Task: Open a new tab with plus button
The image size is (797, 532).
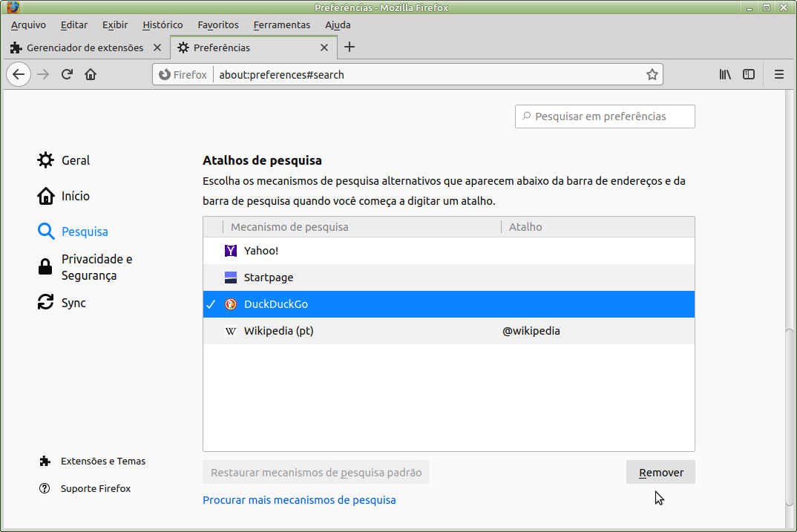Action: [x=350, y=47]
